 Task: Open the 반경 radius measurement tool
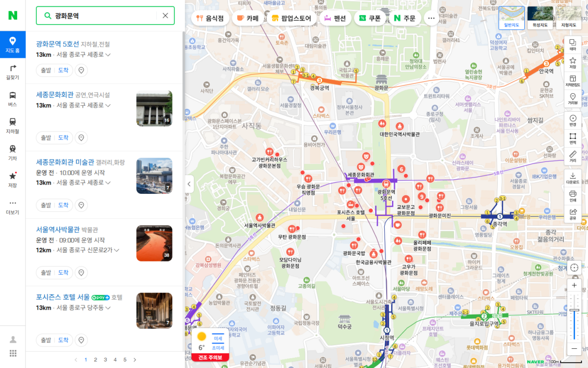tap(573, 120)
